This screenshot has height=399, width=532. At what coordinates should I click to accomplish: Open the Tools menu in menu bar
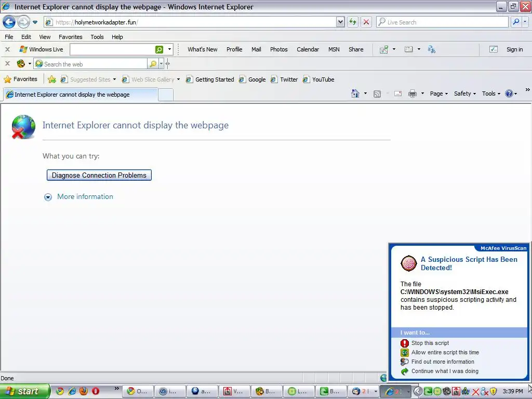coord(97,37)
